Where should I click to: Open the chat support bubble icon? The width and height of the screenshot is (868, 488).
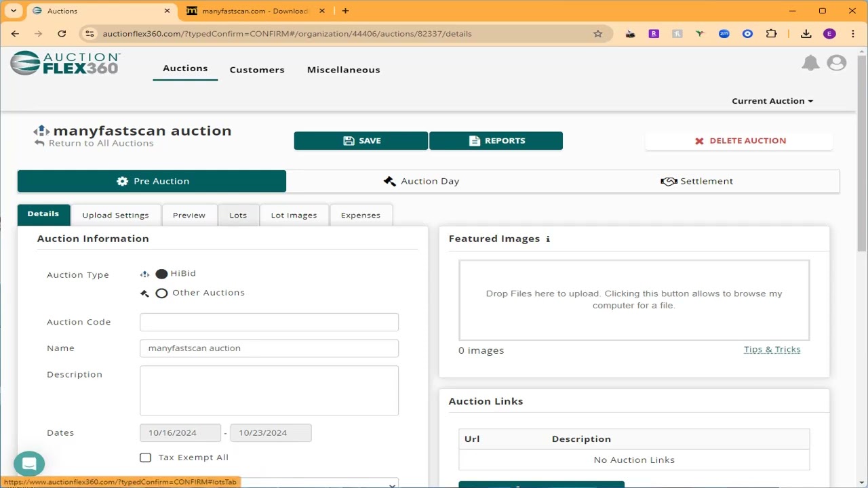29,464
